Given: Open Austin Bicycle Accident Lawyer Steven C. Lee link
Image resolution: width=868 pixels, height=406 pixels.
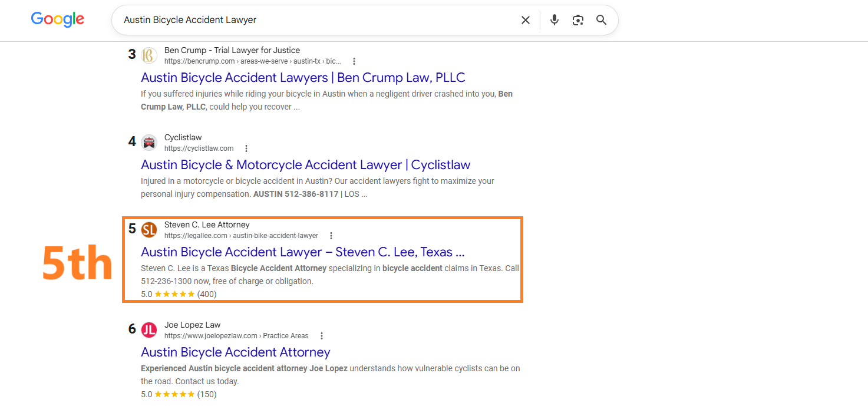Looking at the screenshot, I should pos(303,252).
